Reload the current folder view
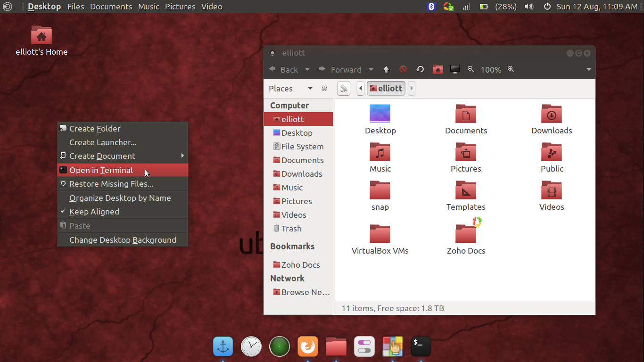Image resolution: width=644 pixels, height=362 pixels. click(x=421, y=69)
